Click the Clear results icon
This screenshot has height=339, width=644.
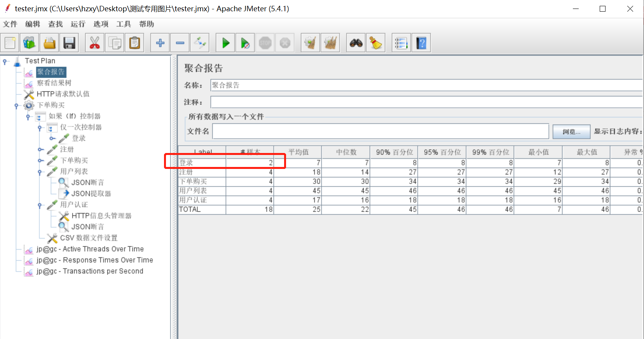pyautogui.click(x=311, y=43)
